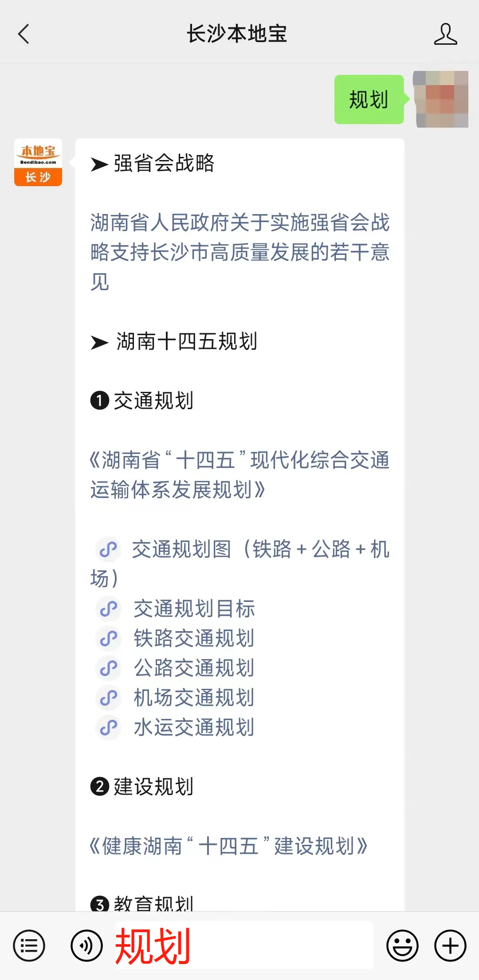Viewport: 479px width, 980px height.
Task: Tap the 长沙本地宝 chat title
Action: point(237,34)
